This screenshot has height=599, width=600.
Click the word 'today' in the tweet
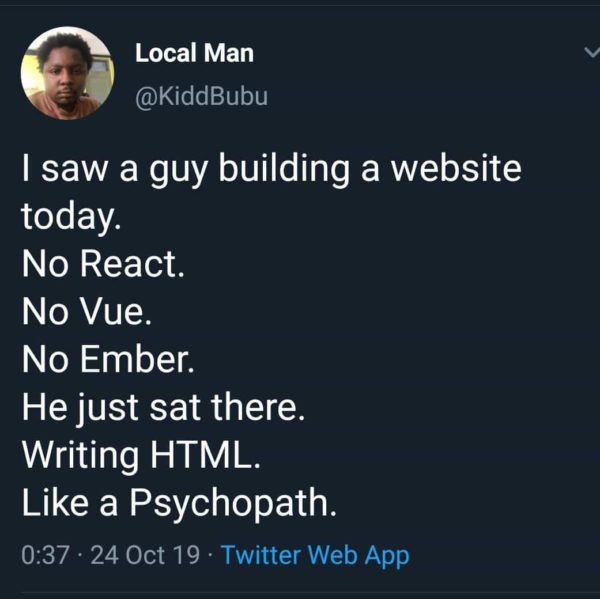68,216
